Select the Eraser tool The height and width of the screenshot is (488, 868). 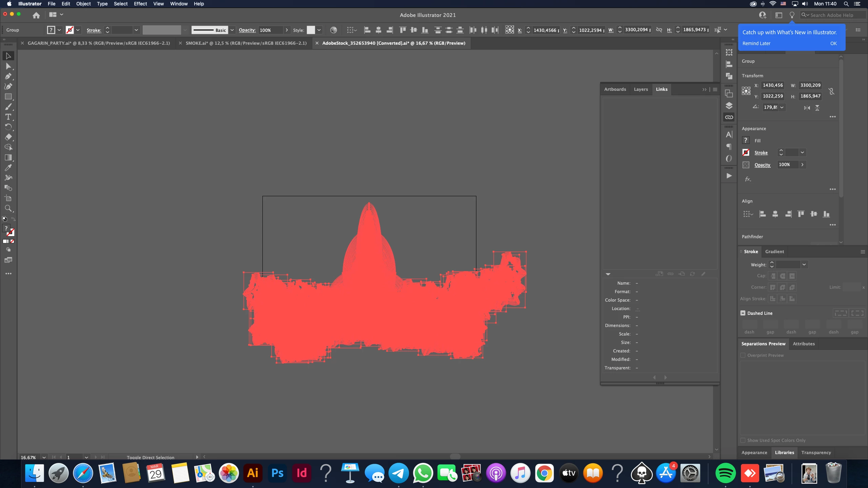click(8, 137)
